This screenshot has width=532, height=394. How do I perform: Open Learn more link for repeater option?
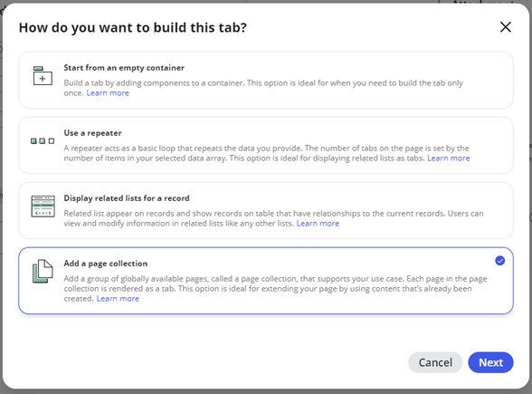pyautogui.click(x=449, y=159)
